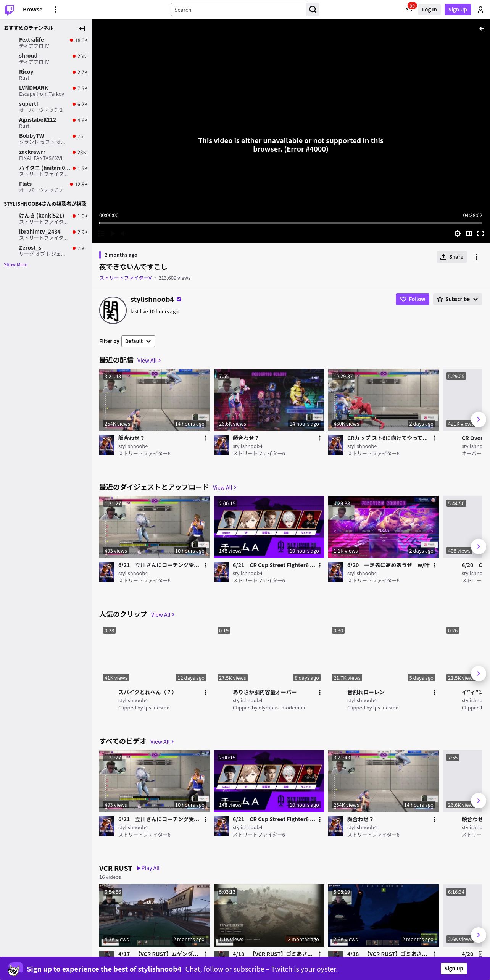
Task: Open options for 6/21 CR Cup Street Fighter6 highlight
Action: coord(320,565)
